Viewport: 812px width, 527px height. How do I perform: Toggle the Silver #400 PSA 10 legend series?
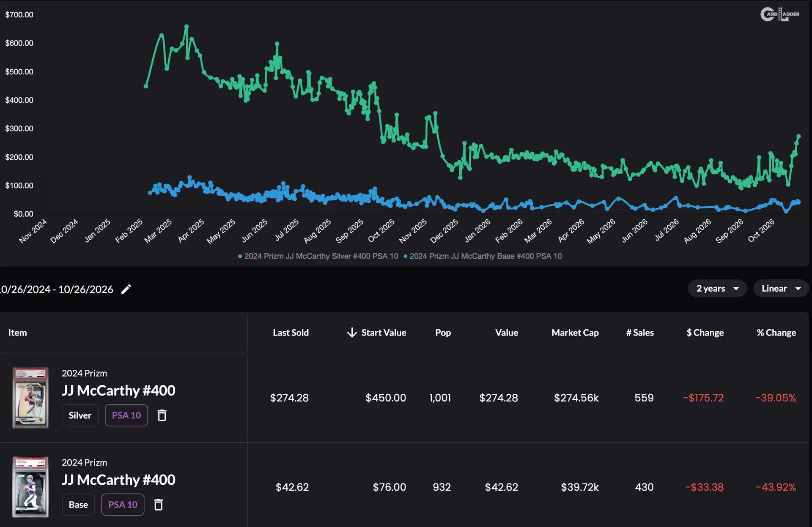pyautogui.click(x=318, y=256)
